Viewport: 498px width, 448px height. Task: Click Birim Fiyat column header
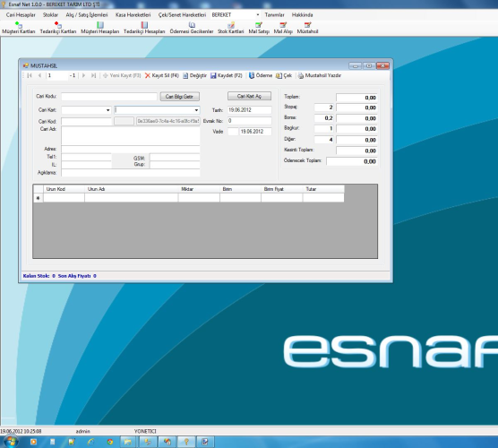(282, 189)
